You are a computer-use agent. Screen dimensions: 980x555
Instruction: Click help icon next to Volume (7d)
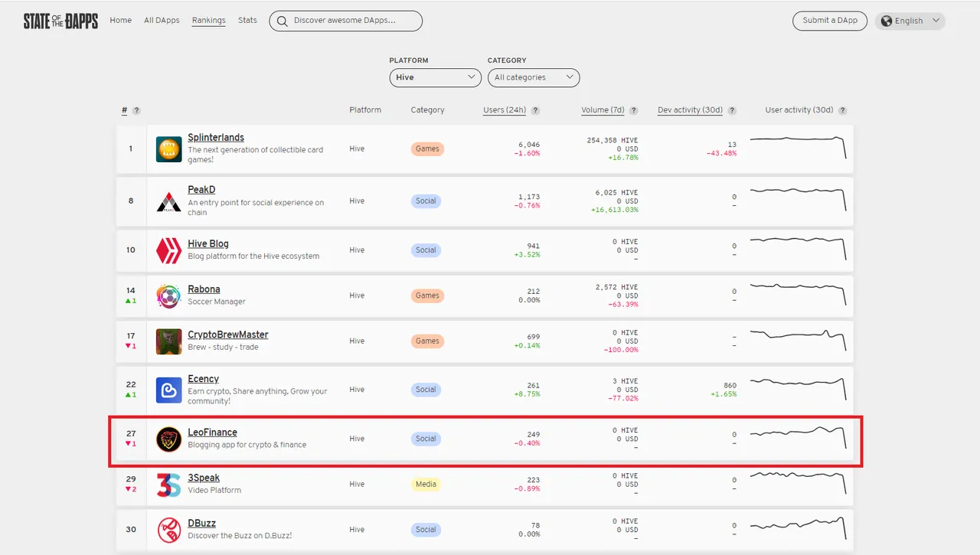pos(634,110)
